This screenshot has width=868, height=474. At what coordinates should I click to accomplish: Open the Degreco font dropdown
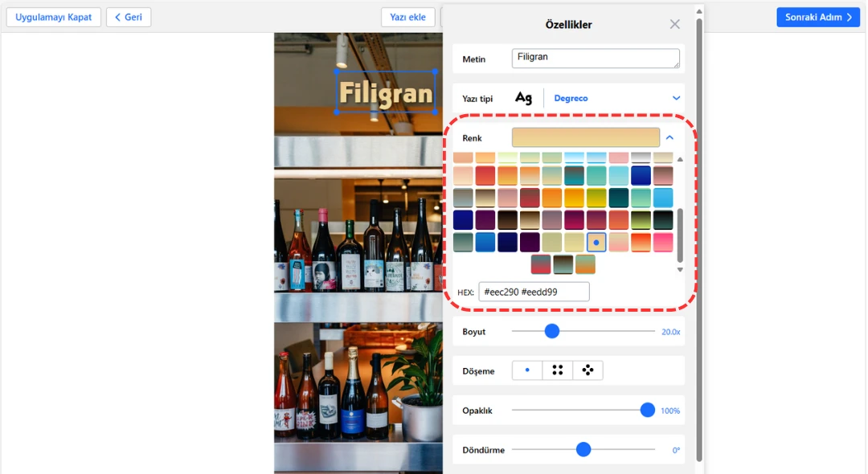[676, 98]
